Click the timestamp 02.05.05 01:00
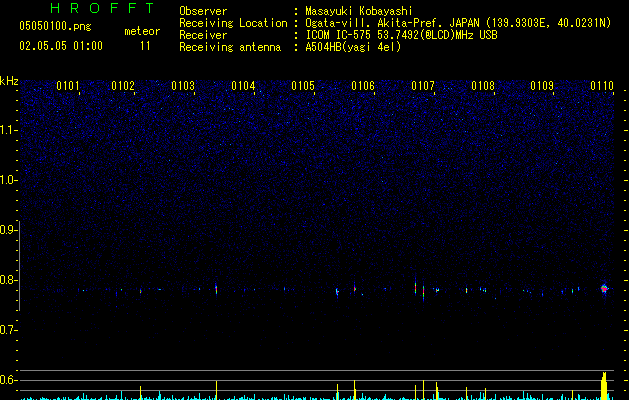 pos(61,46)
